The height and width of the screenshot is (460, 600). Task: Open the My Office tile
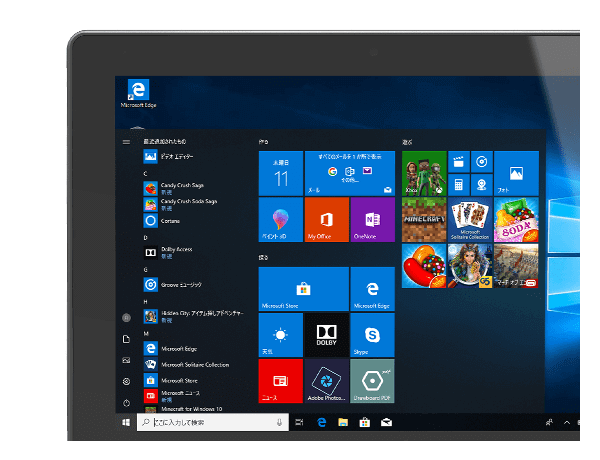pos(327,220)
